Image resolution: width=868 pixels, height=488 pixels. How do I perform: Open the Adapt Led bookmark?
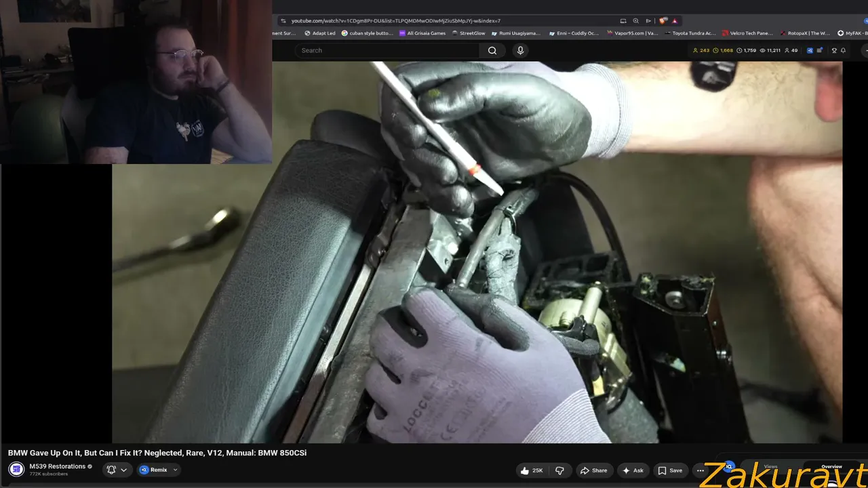pos(320,33)
